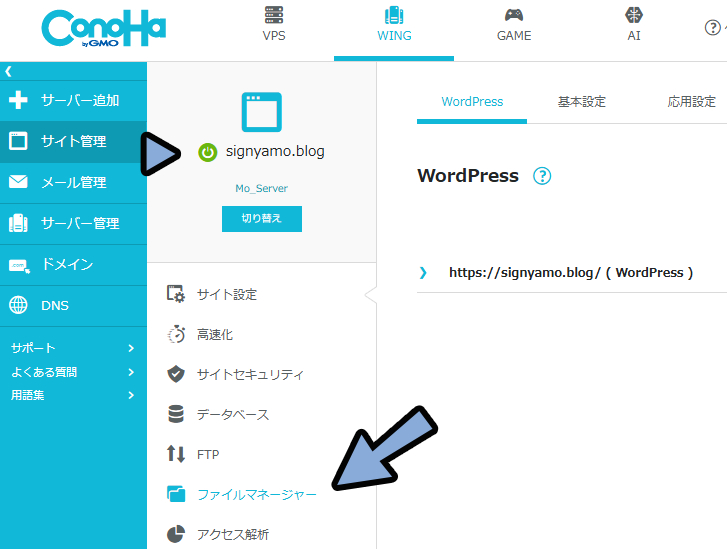Open ファイルマネージャー link
727x549 pixels.
[x=257, y=495]
